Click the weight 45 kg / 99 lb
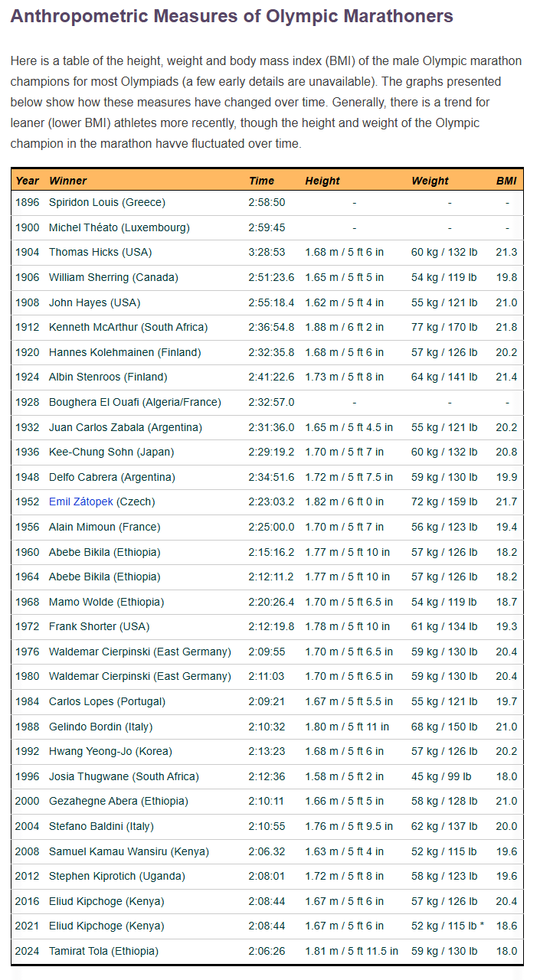540x980 pixels. coord(441,776)
